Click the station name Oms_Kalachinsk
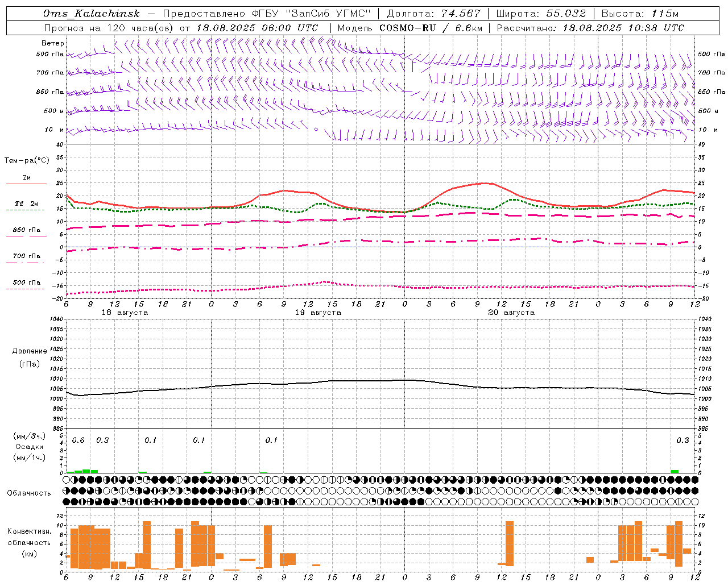 (x=92, y=14)
